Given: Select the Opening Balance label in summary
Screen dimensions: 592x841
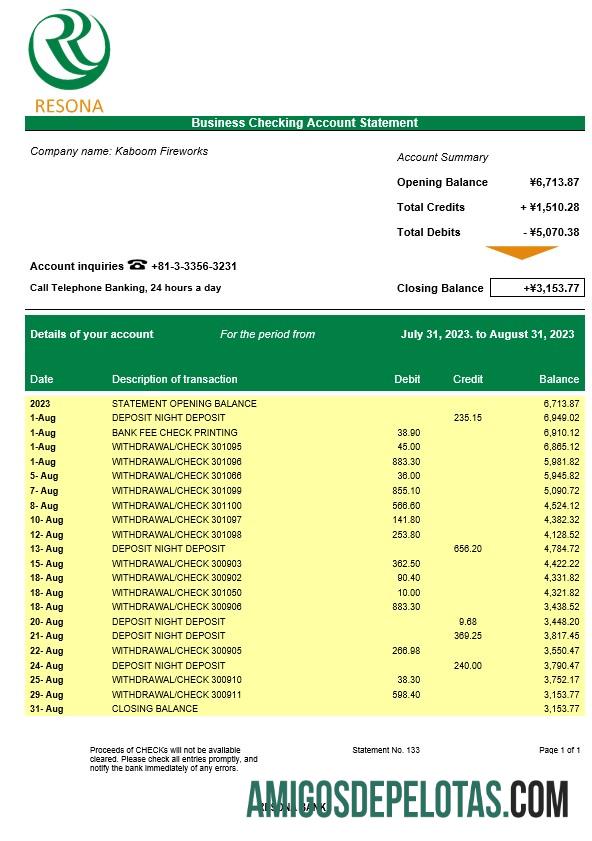Looking at the screenshot, I should point(442,182).
